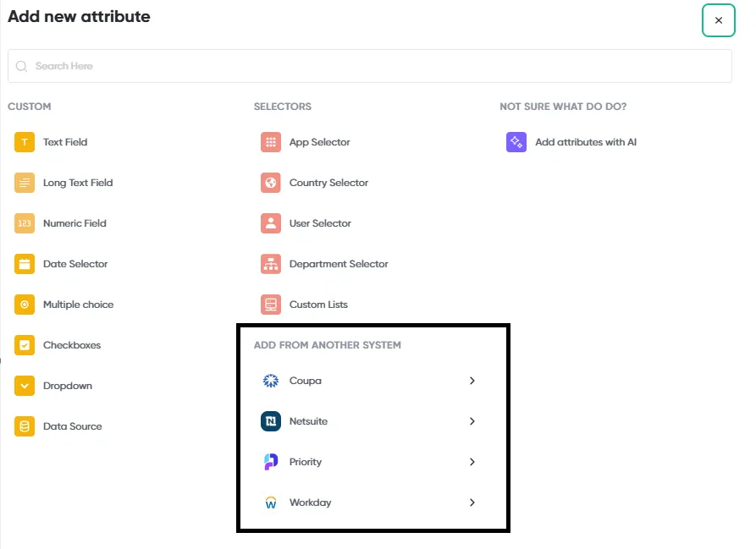Open Add attributes with AI

coord(586,142)
